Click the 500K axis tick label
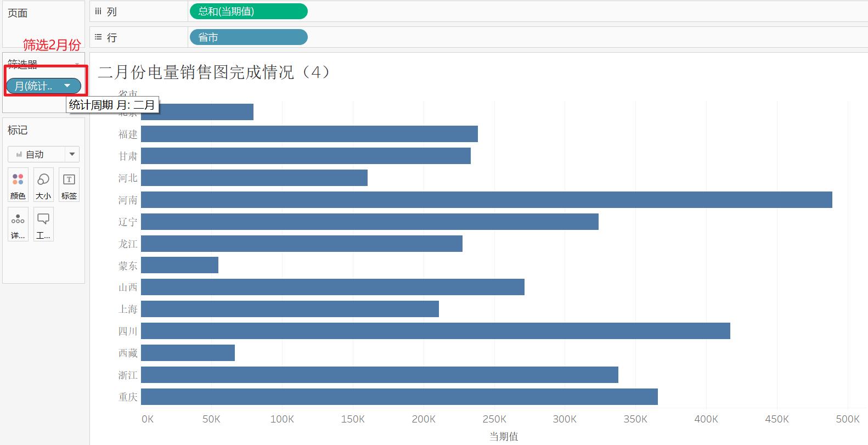 coord(848,419)
